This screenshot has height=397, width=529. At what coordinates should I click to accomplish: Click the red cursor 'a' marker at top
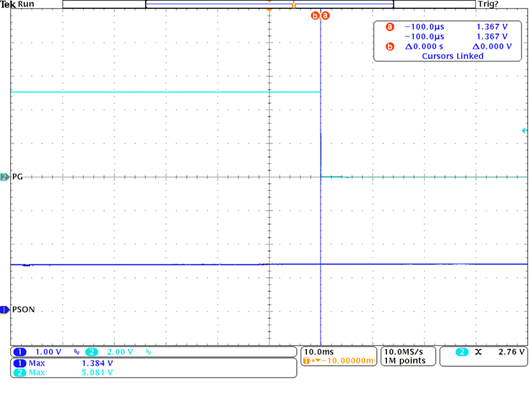pos(325,16)
